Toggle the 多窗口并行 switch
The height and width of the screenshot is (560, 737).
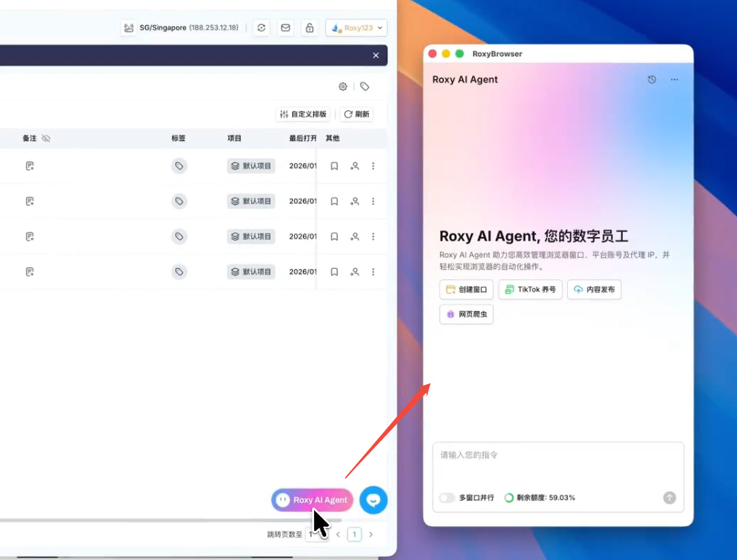click(x=446, y=498)
